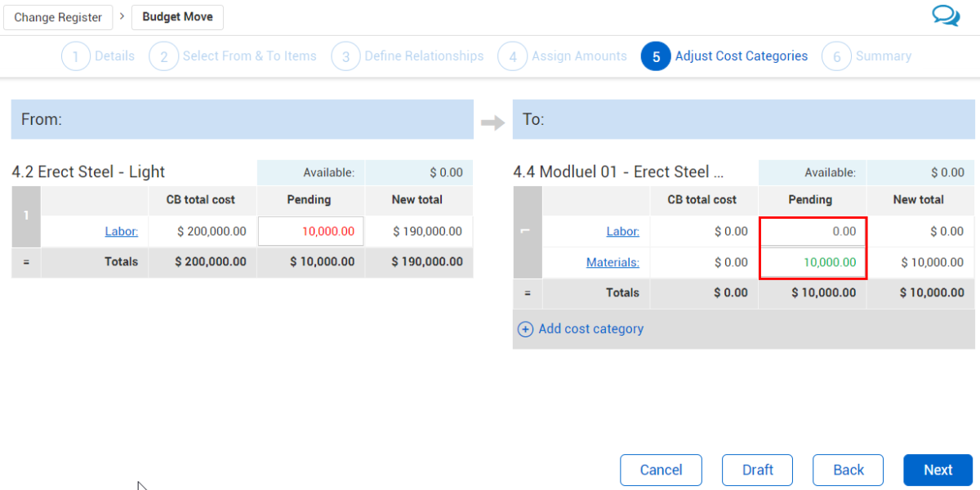Select the Budget Move breadcrumb tab
The height and width of the screenshot is (490, 980).
pyautogui.click(x=177, y=17)
